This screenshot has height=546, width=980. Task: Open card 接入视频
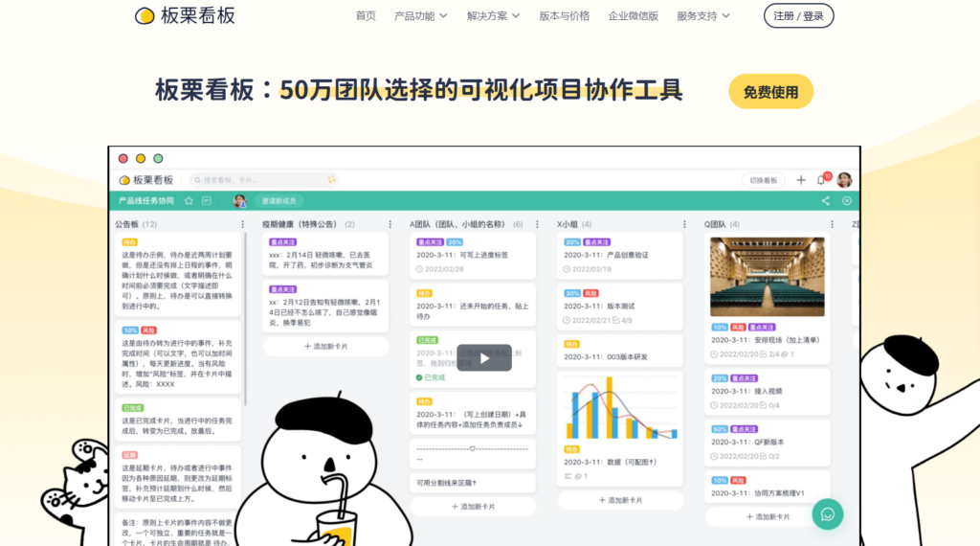(768, 392)
